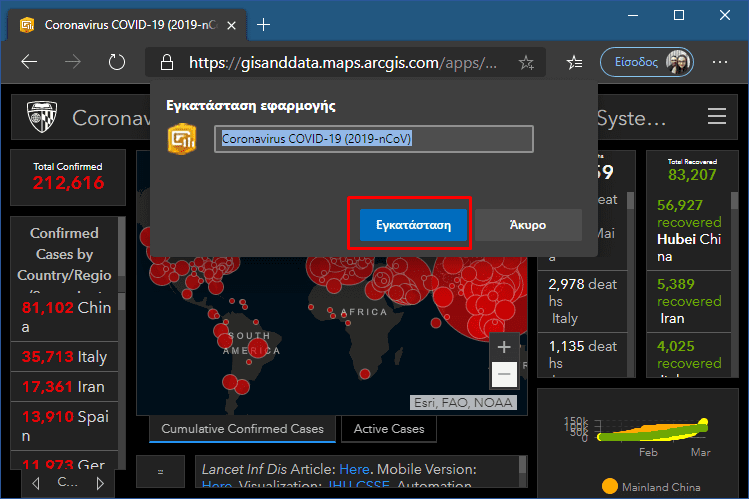749x499 pixels.
Task: Close the Coronavirus COVID-19 tab
Action: click(x=231, y=25)
